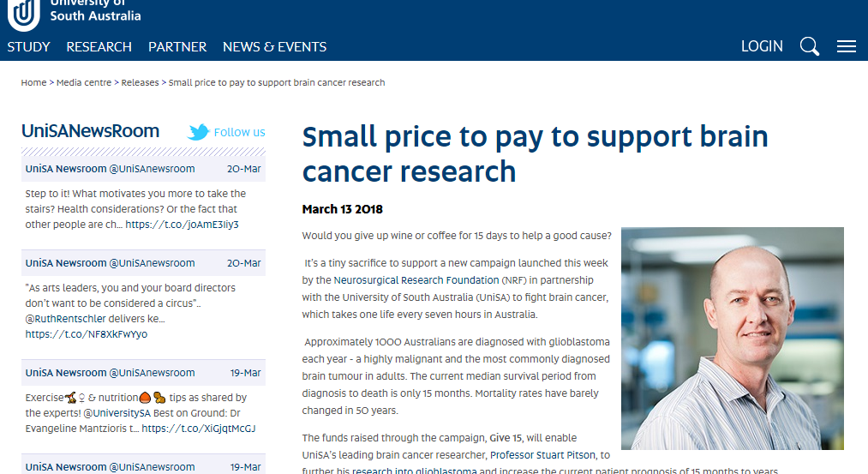Open the PARTNER menu
The width and height of the screenshot is (868, 474).
177,47
